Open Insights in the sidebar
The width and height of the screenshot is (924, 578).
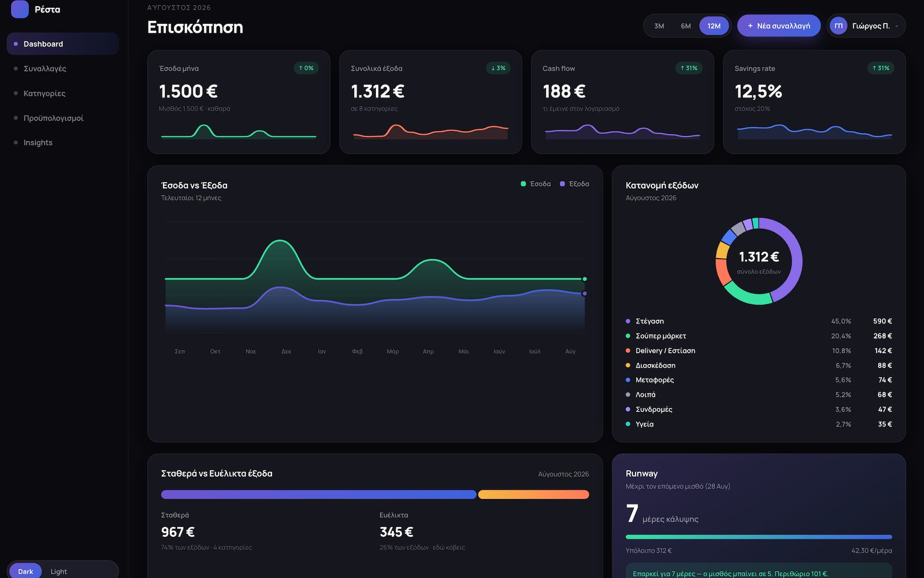pyautogui.click(x=63, y=143)
